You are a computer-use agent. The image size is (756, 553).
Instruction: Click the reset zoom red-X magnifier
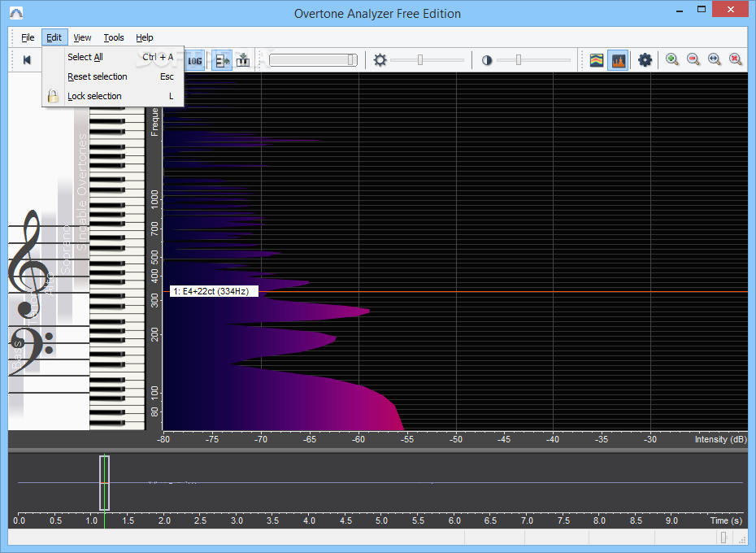(x=735, y=59)
